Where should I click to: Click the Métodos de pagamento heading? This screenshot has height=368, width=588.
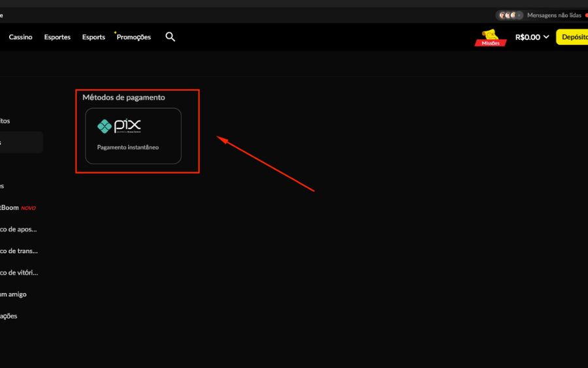[123, 97]
